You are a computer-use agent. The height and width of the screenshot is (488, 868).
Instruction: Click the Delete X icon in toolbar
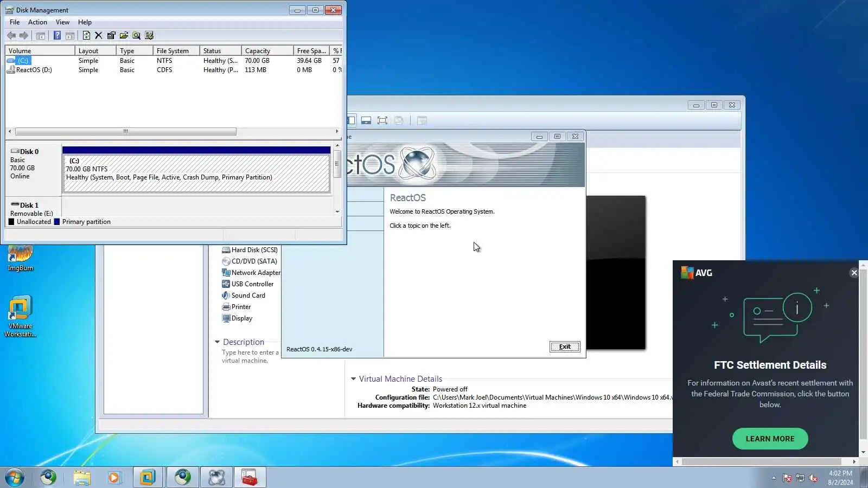tap(98, 36)
